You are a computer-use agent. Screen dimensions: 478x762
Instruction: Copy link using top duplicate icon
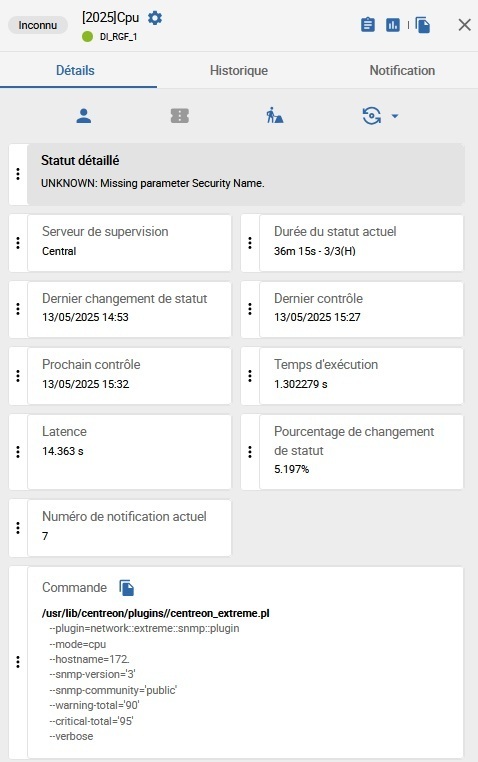click(423, 25)
